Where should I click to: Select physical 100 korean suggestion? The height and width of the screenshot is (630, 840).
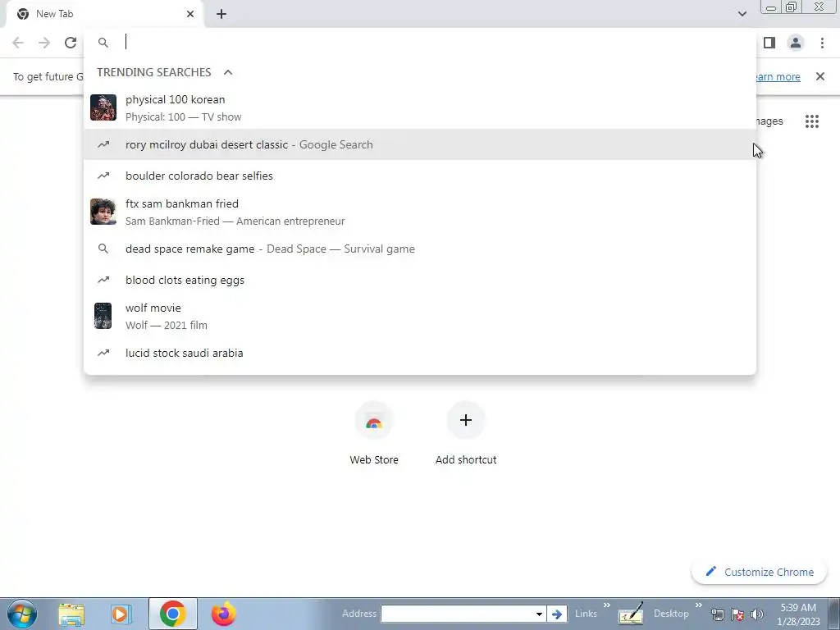point(420,107)
